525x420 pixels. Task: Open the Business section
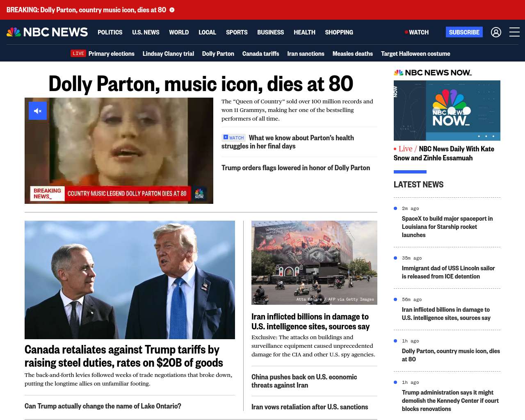pos(270,32)
